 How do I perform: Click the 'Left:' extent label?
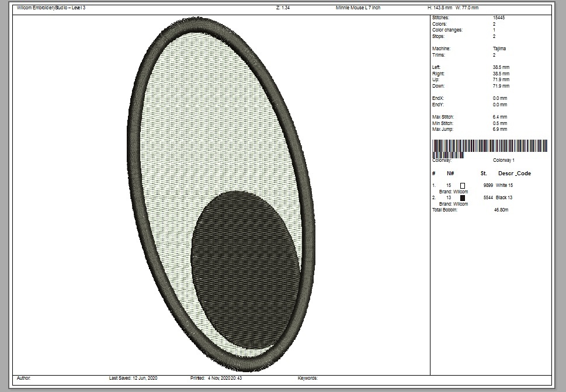pyautogui.click(x=436, y=67)
